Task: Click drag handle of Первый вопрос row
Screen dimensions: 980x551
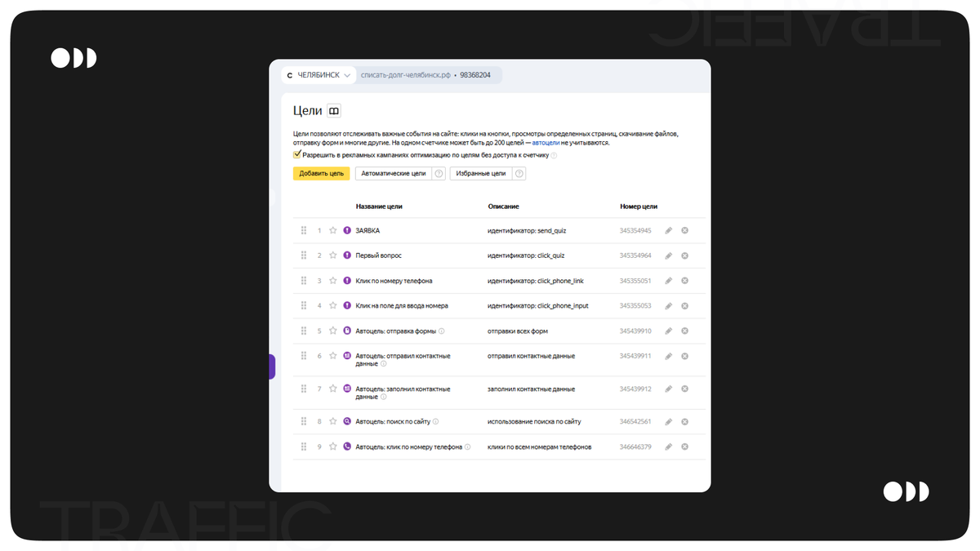Action: 304,256
